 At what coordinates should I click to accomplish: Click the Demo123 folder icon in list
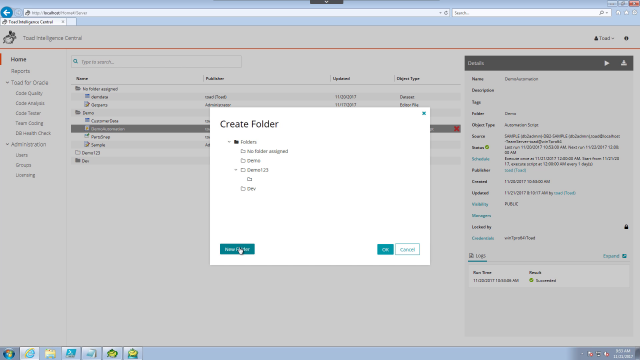pos(78,152)
